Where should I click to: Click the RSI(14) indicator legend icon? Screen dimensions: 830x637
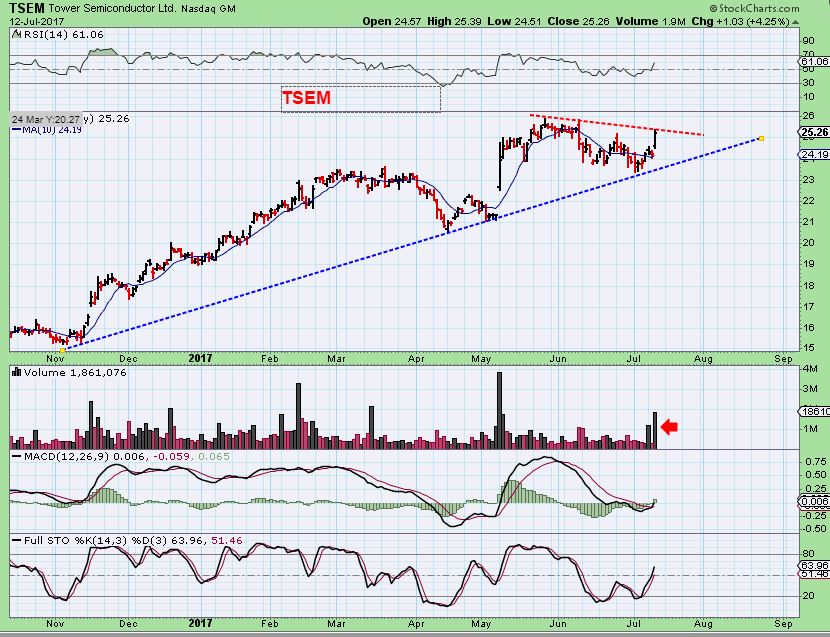coord(15,34)
